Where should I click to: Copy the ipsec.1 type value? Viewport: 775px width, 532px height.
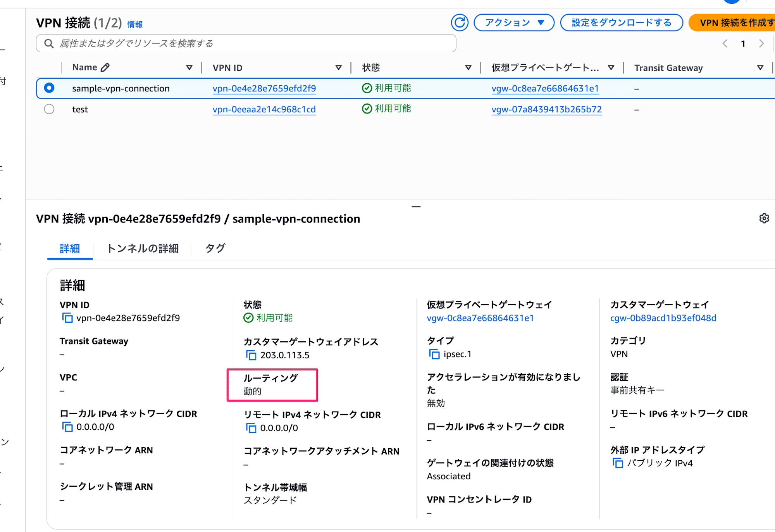[x=434, y=354]
